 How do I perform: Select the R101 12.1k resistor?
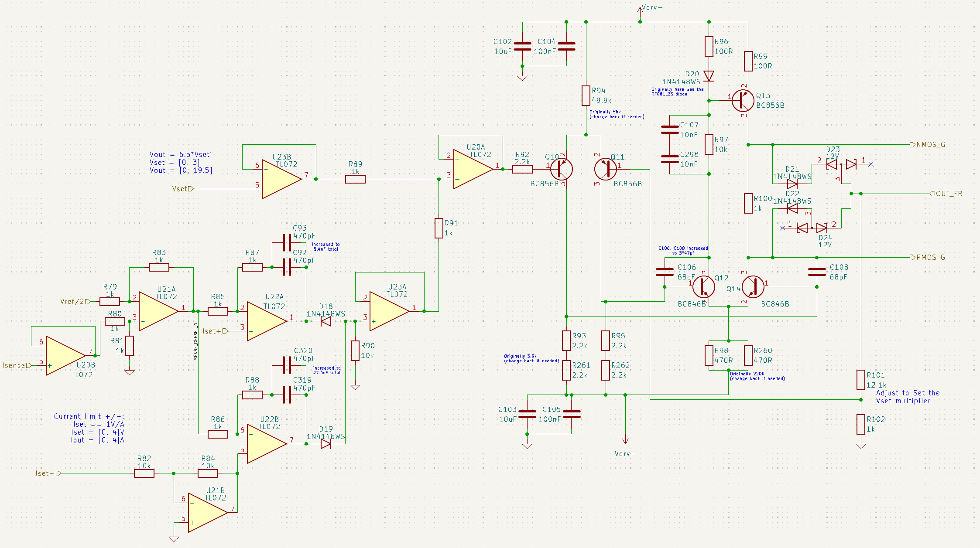click(x=860, y=380)
